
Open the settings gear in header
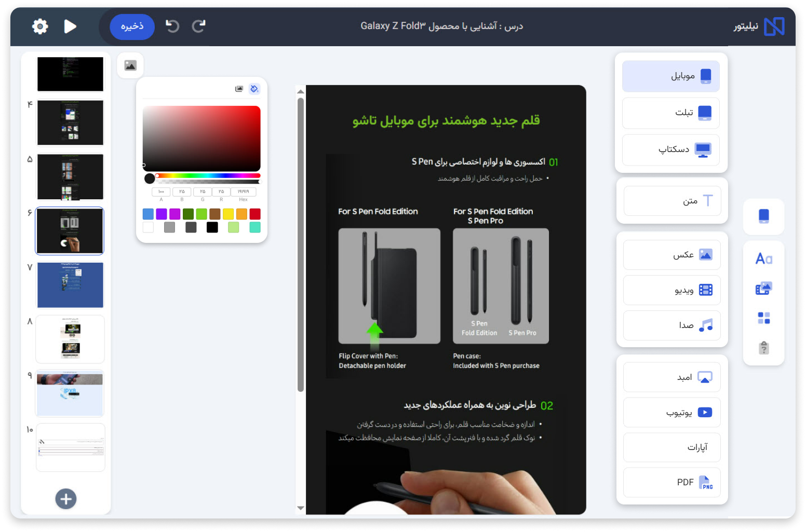coord(40,26)
